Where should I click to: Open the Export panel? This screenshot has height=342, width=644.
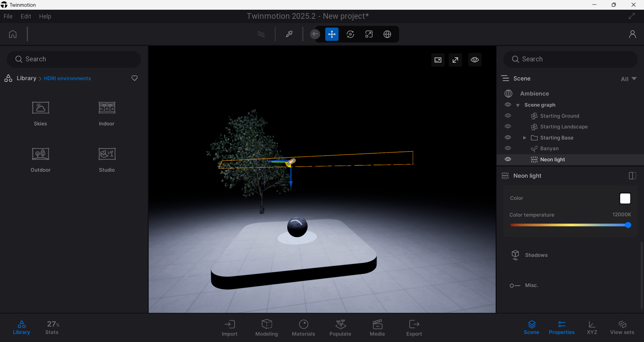(x=414, y=328)
